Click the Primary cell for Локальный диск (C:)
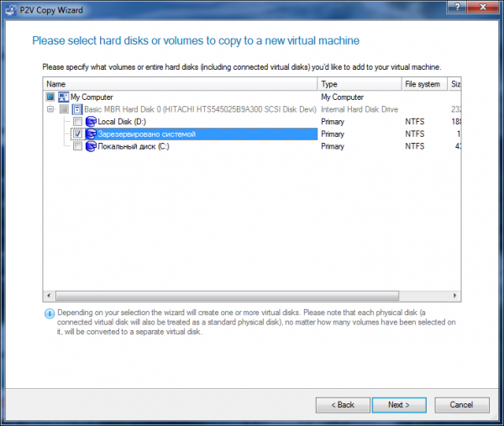The image size is (504, 426). click(x=333, y=146)
